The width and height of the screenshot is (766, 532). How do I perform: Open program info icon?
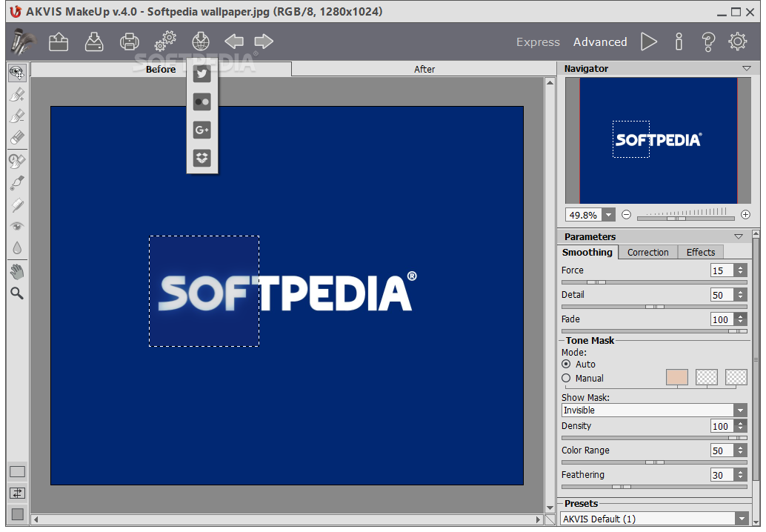(x=679, y=42)
